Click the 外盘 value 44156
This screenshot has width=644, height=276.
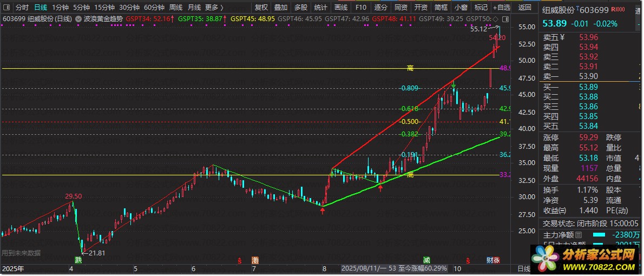click(587, 179)
